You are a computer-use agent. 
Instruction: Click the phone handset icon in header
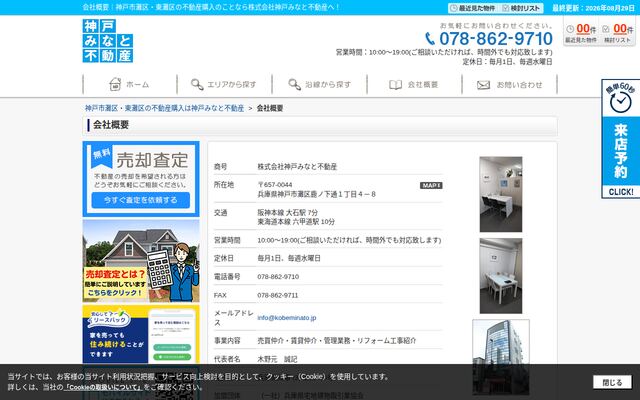coord(430,39)
